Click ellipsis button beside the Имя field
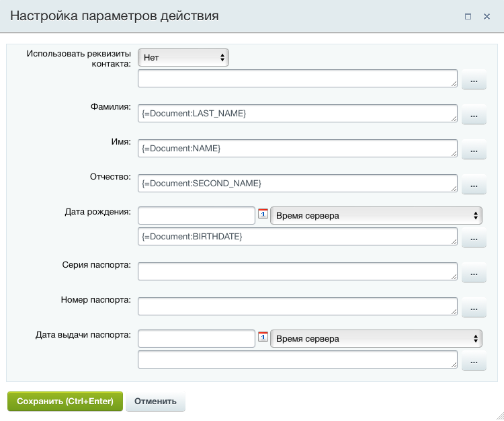504x421 pixels. click(x=474, y=150)
